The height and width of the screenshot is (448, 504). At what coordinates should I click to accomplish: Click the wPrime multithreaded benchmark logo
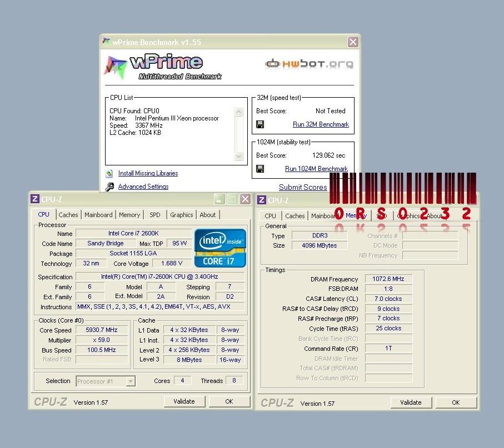[x=163, y=67]
